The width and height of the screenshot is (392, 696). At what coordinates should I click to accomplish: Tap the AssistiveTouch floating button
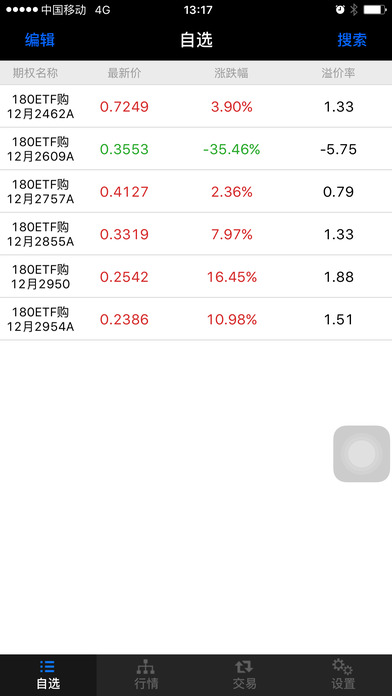click(361, 454)
